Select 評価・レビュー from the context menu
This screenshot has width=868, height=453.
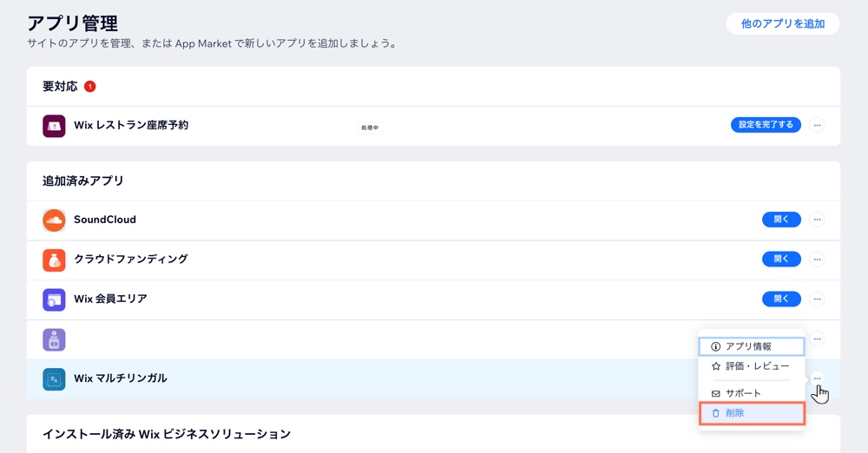click(751, 366)
